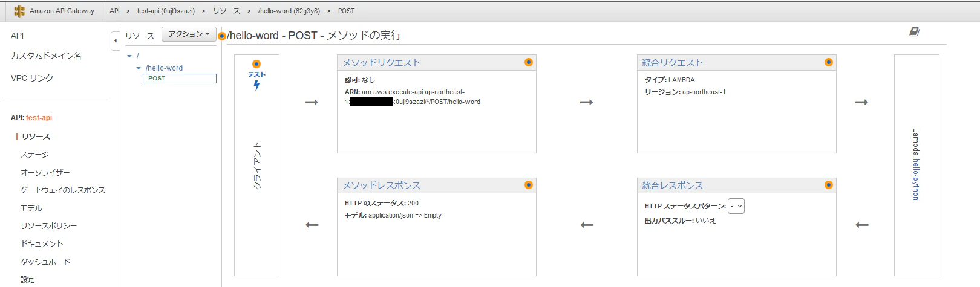Click リソース breadcrumb in top bar

point(226,11)
